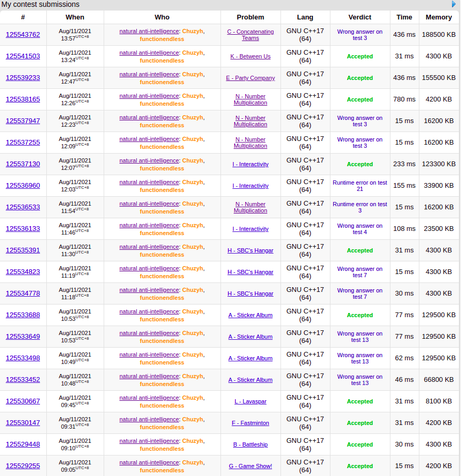This screenshot has width=462, height=476.
Task: Open submission 125543762
Action: pos(23,35)
